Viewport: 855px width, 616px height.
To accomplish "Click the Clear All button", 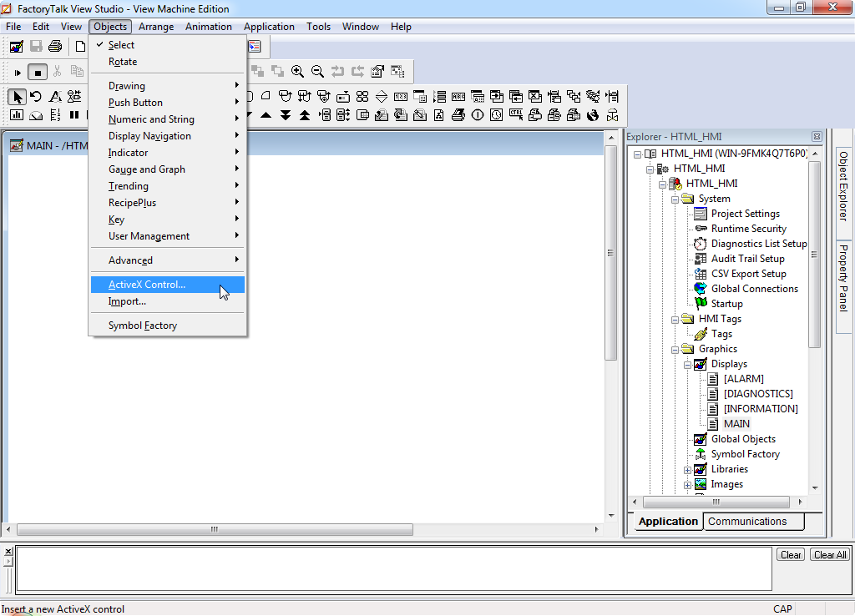I will coord(830,555).
